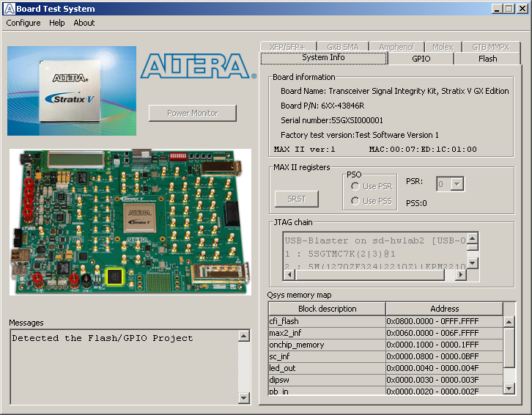Open the Help menu
Screen dimensions: 532x415
[x=56, y=23]
